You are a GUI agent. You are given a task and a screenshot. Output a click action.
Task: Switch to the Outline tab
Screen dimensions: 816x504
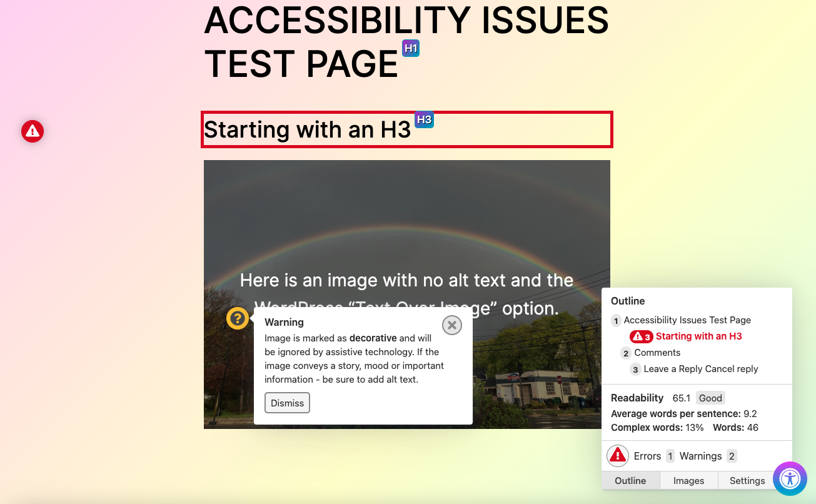(x=630, y=480)
